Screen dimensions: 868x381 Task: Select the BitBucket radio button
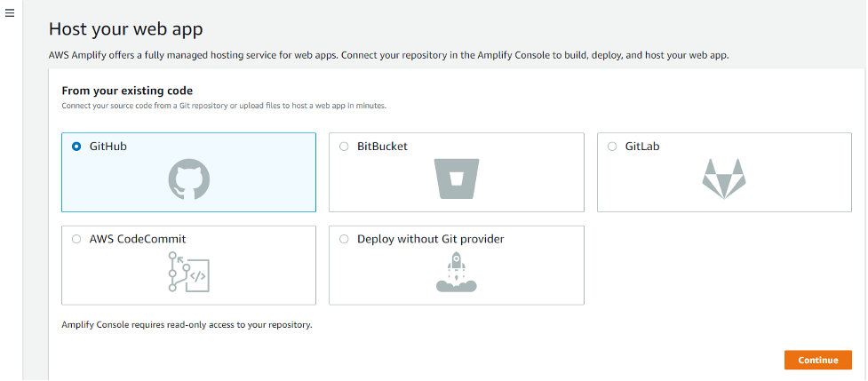[x=344, y=147]
